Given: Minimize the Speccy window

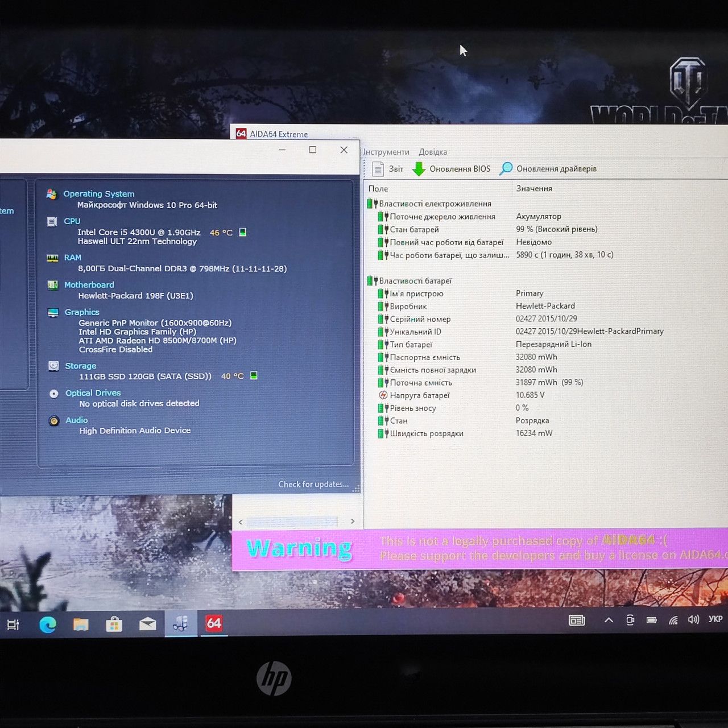Looking at the screenshot, I should click(x=283, y=150).
